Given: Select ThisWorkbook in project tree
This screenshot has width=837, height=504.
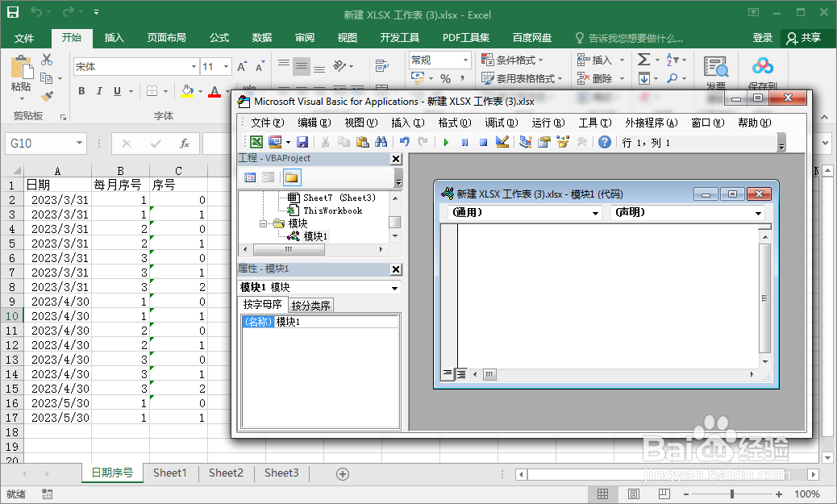Looking at the screenshot, I should [332, 210].
